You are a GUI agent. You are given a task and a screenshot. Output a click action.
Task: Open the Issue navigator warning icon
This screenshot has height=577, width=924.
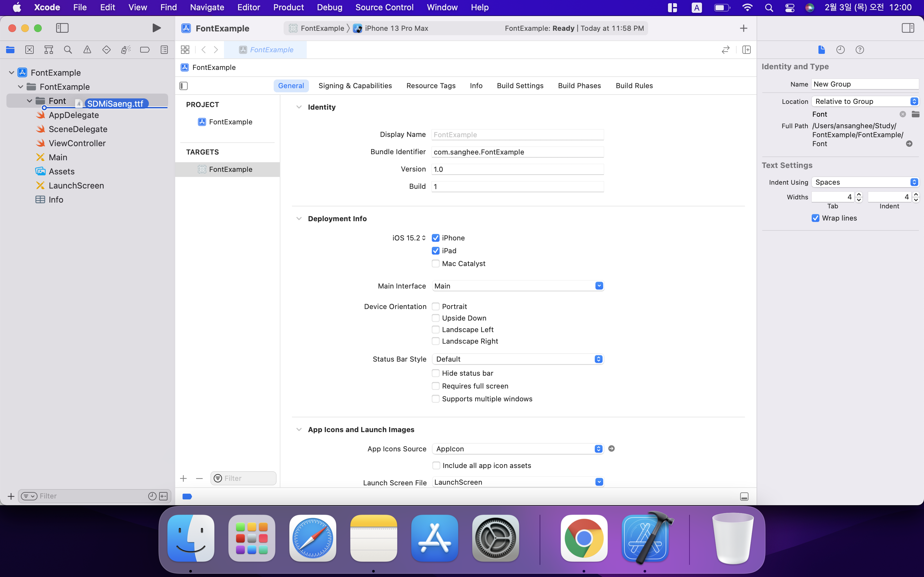point(87,50)
